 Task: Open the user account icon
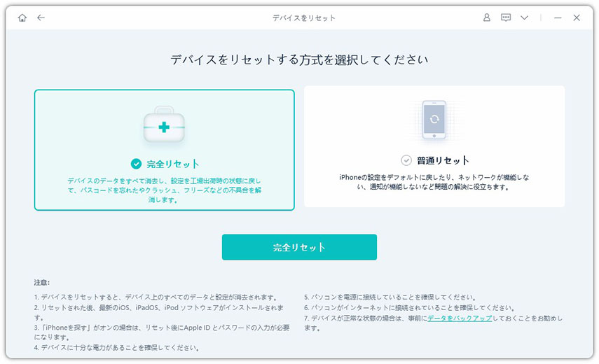point(487,17)
